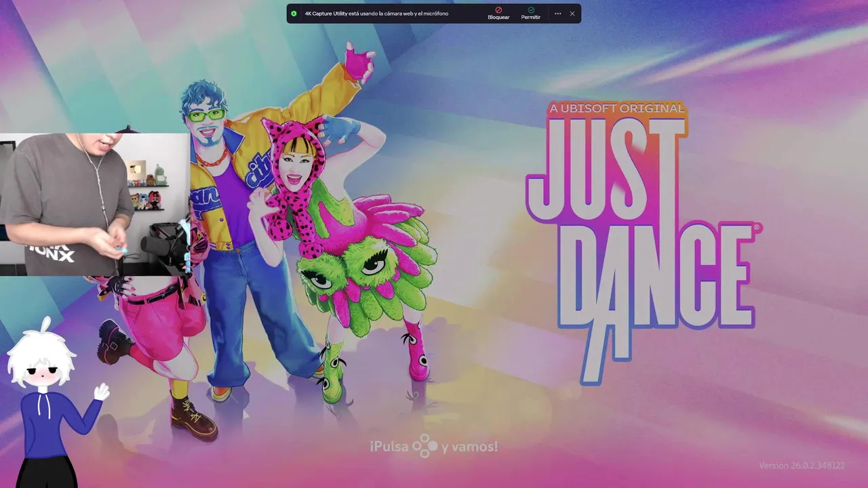The height and width of the screenshot is (488, 868).
Task: Open the three-dot more options menu
Action: [x=557, y=14]
